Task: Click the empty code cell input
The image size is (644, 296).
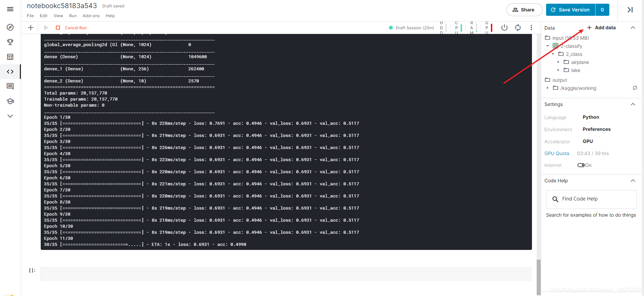Action: coord(286,274)
